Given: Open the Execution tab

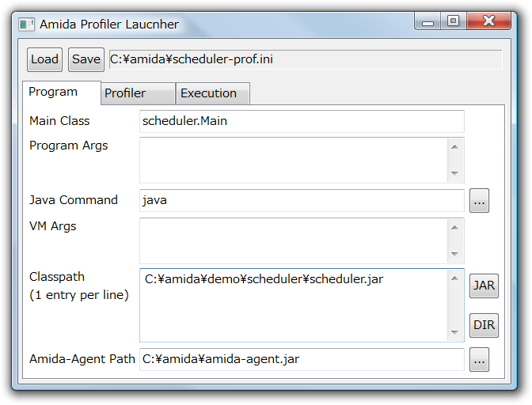Looking at the screenshot, I should tap(212, 93).
